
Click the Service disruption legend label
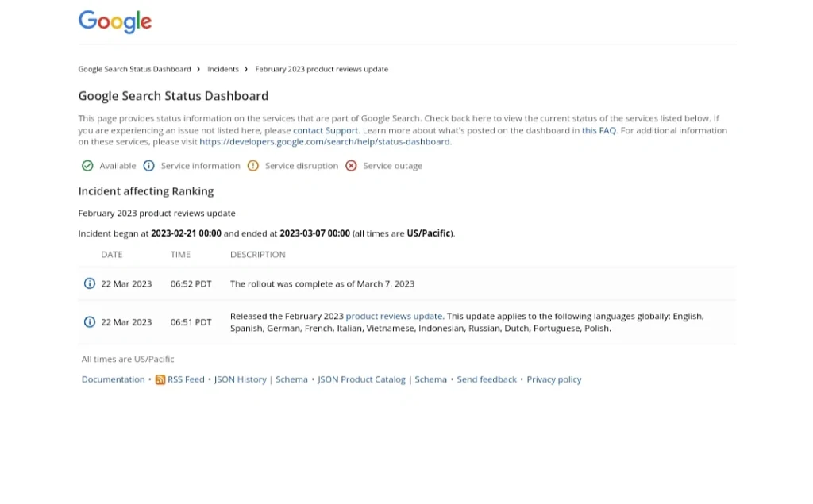click(x=301, y=166)
